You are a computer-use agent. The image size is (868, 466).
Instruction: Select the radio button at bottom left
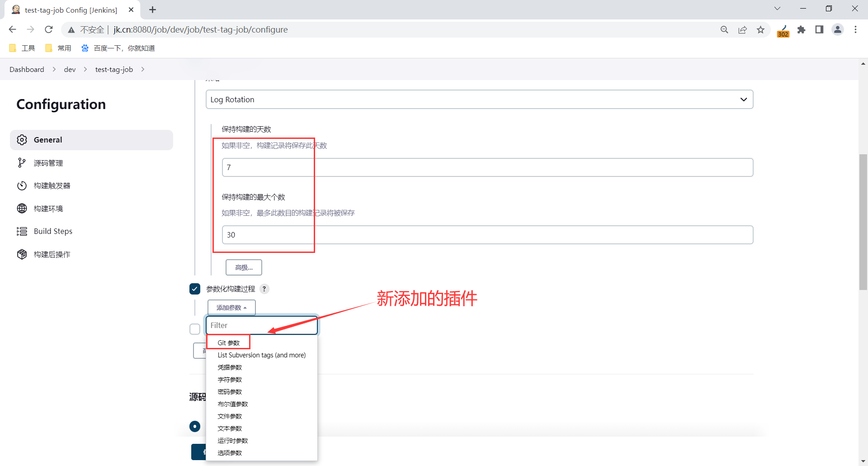pos(195,426)
